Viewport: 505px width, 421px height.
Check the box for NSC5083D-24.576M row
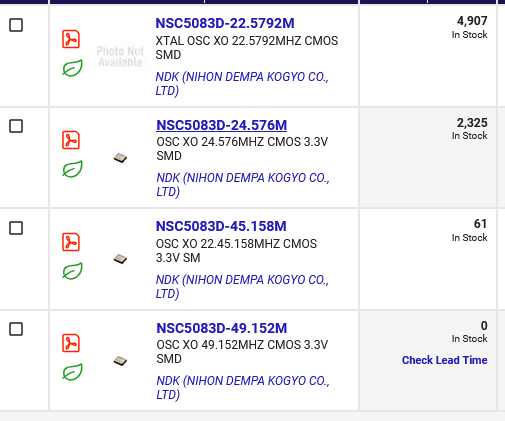point(16,126)
